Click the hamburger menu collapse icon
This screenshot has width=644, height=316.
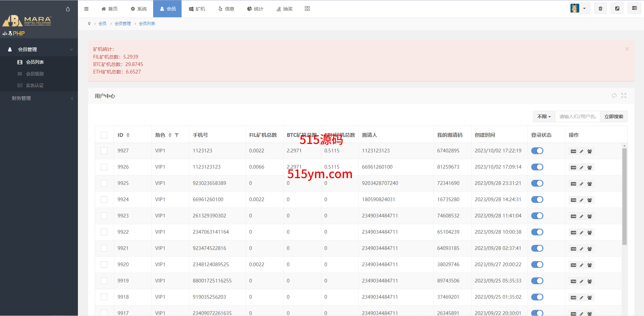point(86,9)
